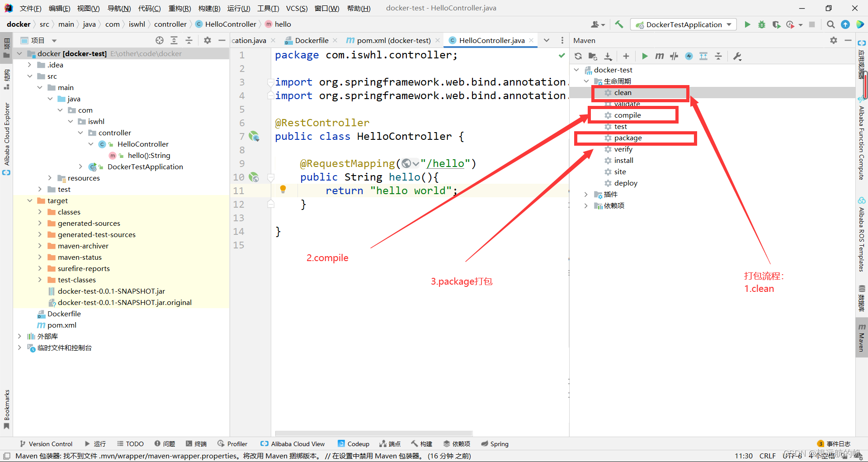
Task: Build project with the hammer icon
Action: (x=619, y=24)
